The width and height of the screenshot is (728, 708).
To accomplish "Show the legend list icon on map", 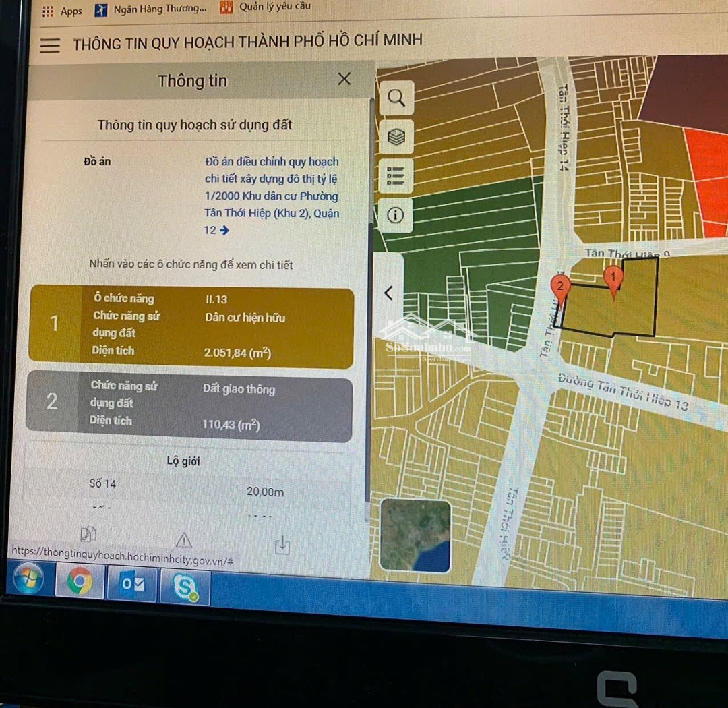I will [x=396, y=176].
